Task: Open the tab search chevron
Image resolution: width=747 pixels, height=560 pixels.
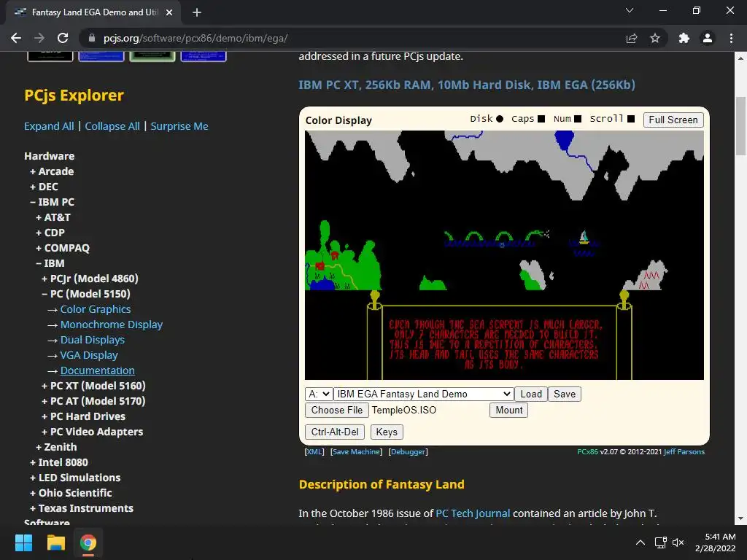Action: pyautogui.click(x=630, y=10)
